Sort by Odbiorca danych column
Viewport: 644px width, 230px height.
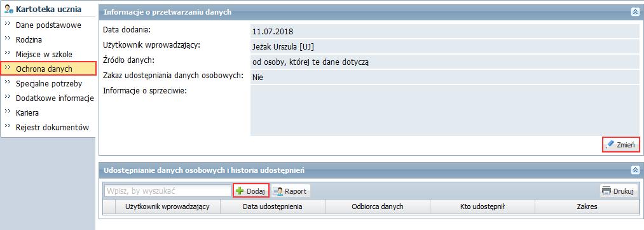[x=378, y=206]
